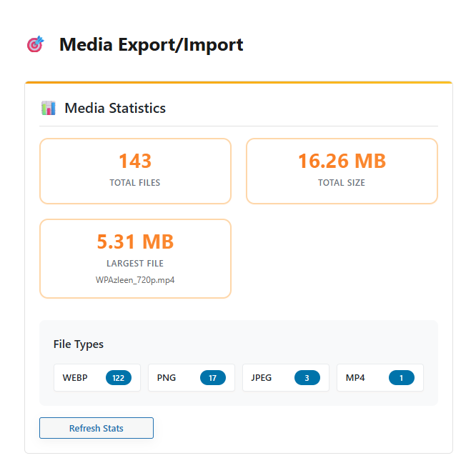Click the bar chart Media Statistics icon
476x458 pixels.
(49, 109)
